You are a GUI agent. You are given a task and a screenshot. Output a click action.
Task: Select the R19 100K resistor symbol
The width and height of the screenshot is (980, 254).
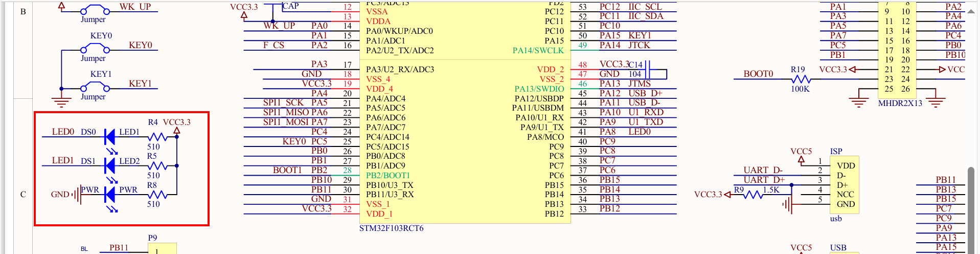(801, 79)
